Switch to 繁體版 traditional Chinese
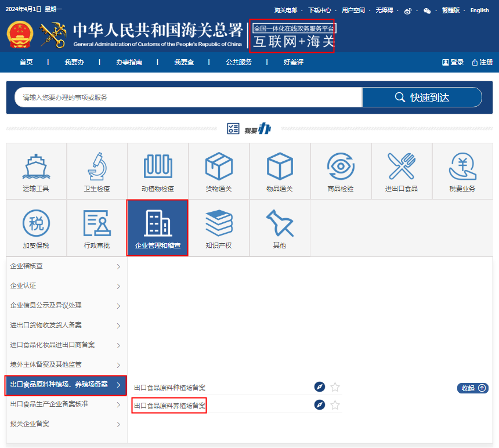The image size is (499, 448). pos(451,10)
